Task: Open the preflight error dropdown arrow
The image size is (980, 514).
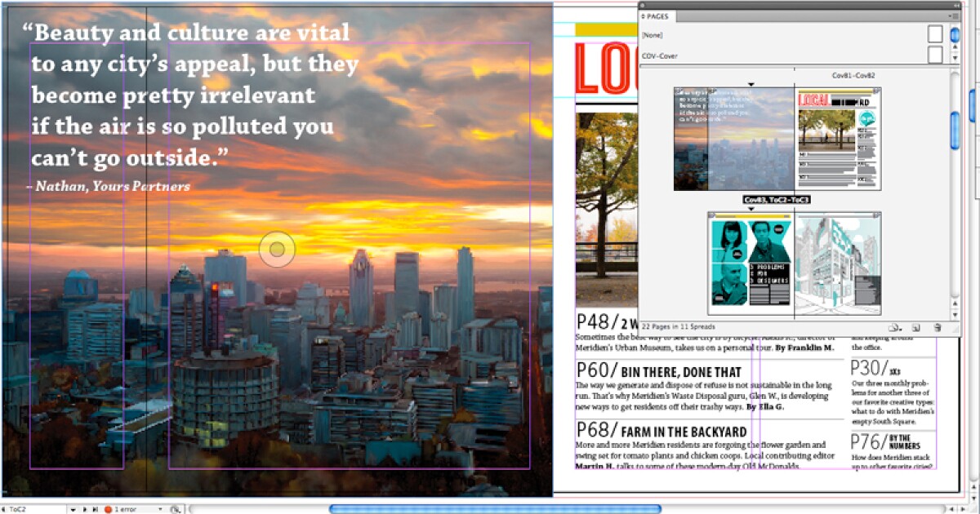Action: point(160,508)
